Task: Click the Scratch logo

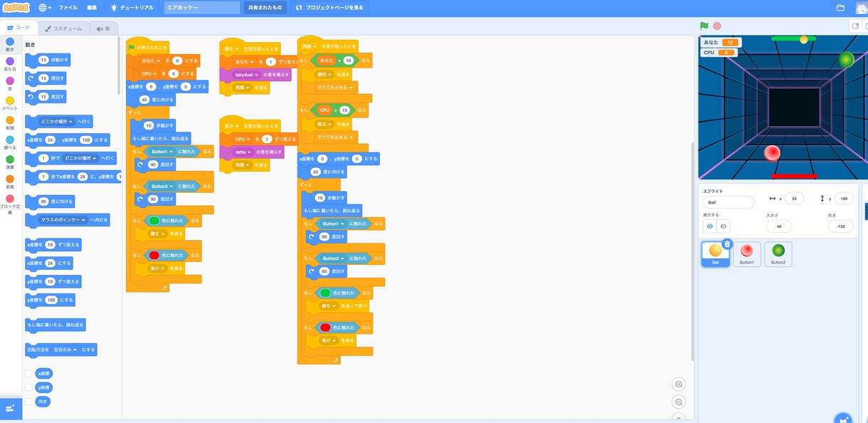Action: [16, 8]
